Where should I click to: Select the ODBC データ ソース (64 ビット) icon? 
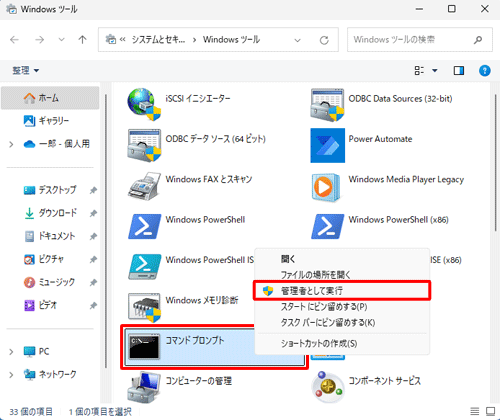point(144,145)
